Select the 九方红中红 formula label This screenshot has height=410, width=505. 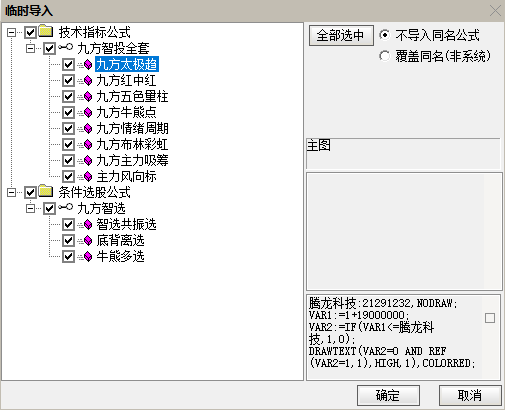pos(126,80)
